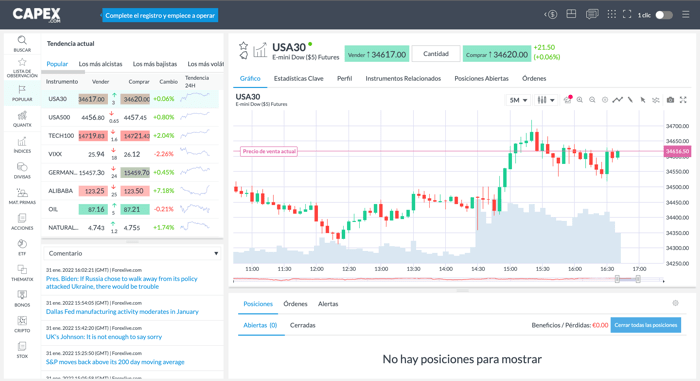Select the Los más bajistas tab
The height and width of the screenshot is (381, 700).
[155, 64]
